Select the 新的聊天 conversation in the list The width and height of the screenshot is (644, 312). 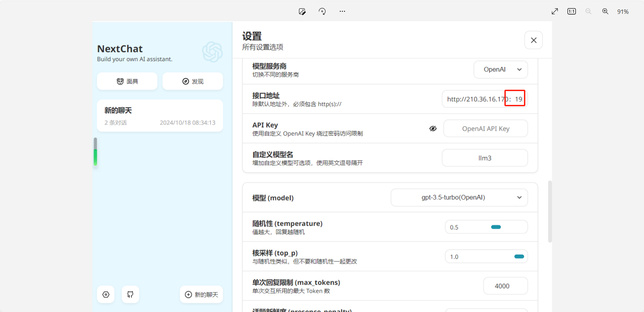click(160, 116)
